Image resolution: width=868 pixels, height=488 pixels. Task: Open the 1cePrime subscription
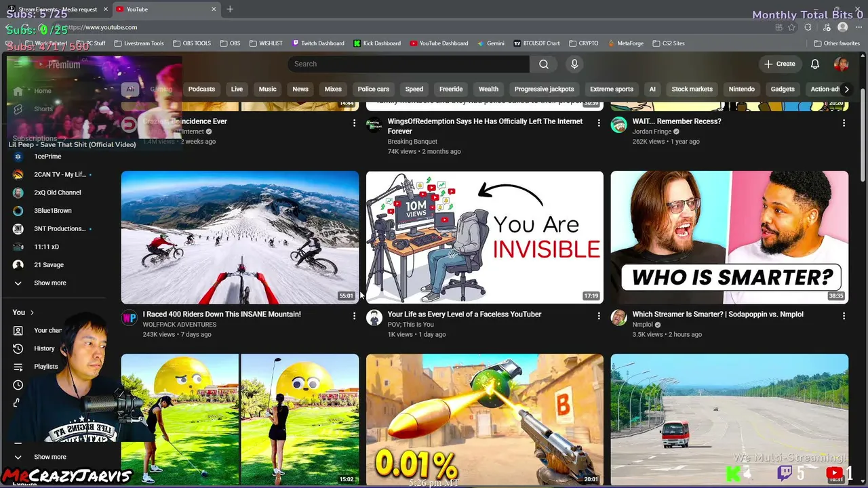click(47, 157)
